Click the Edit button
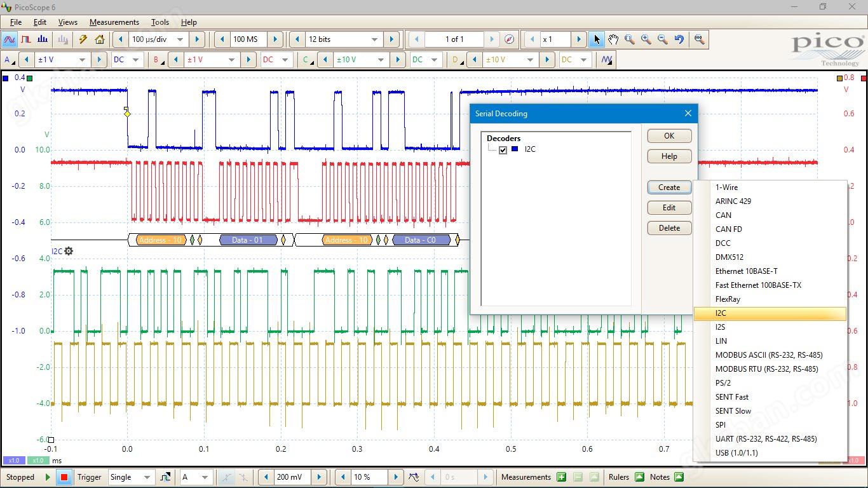 pos(669,208)
